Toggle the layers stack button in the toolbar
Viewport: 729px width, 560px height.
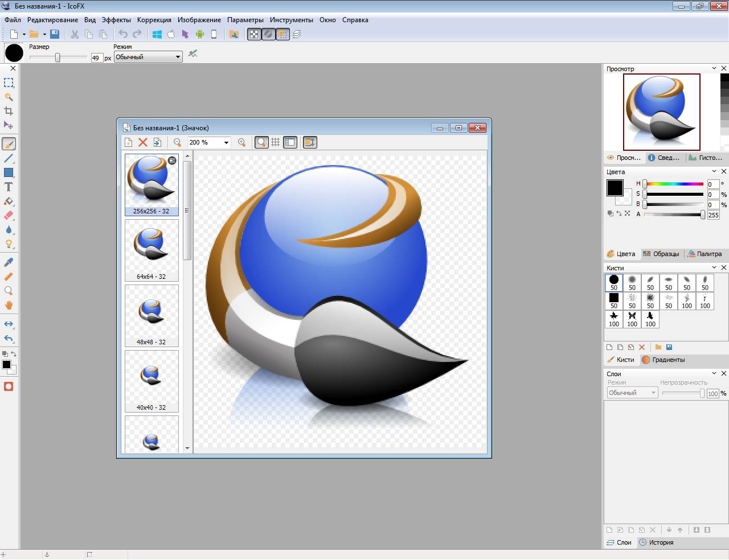[297, 34]
